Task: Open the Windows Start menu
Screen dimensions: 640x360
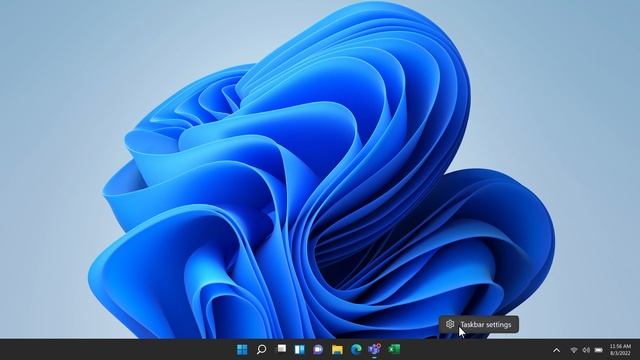Action: (242, 349)
